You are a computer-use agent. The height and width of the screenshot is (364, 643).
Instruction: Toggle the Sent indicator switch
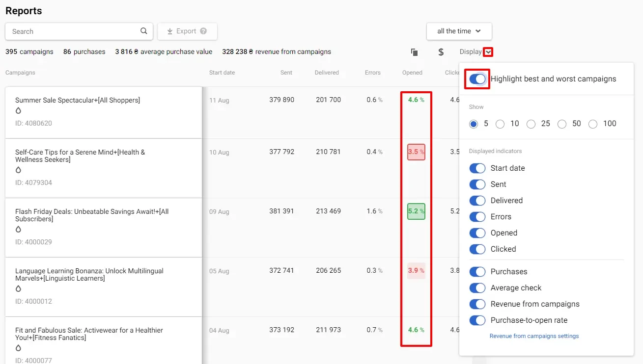pyautogui.click(x=477, y=184)
